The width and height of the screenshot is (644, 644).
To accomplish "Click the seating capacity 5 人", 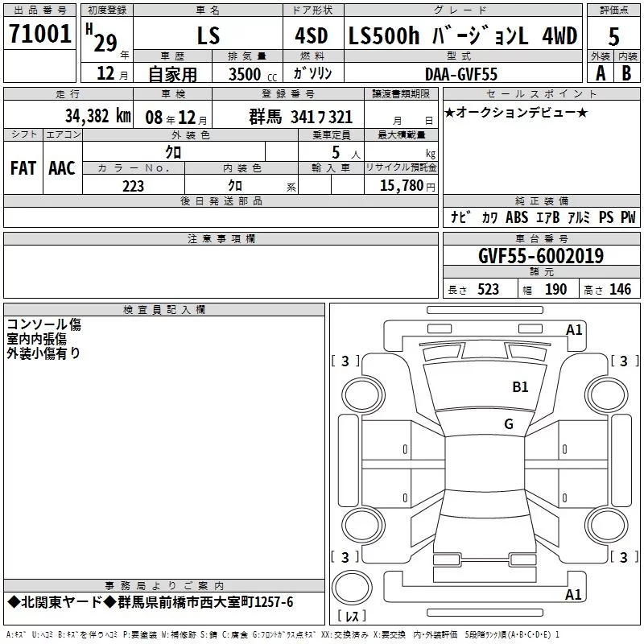I will tap(345, 153).
